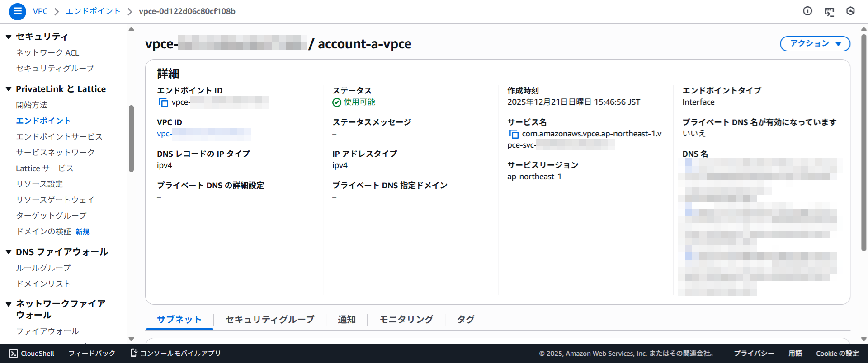
Task: Collapse the PrivateLink と Lattice section
Action: [9, 89]
